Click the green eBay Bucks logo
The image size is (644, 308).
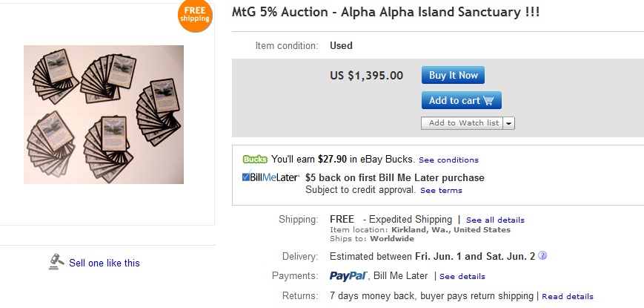coord(255,159)
